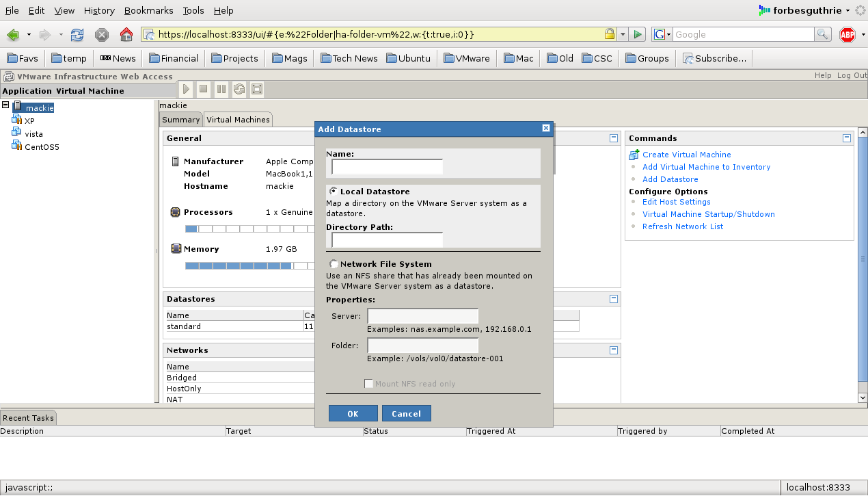Screen dimensions: 868x496
Task: Open the address bar history dropdown
Action: coord(623,34)
